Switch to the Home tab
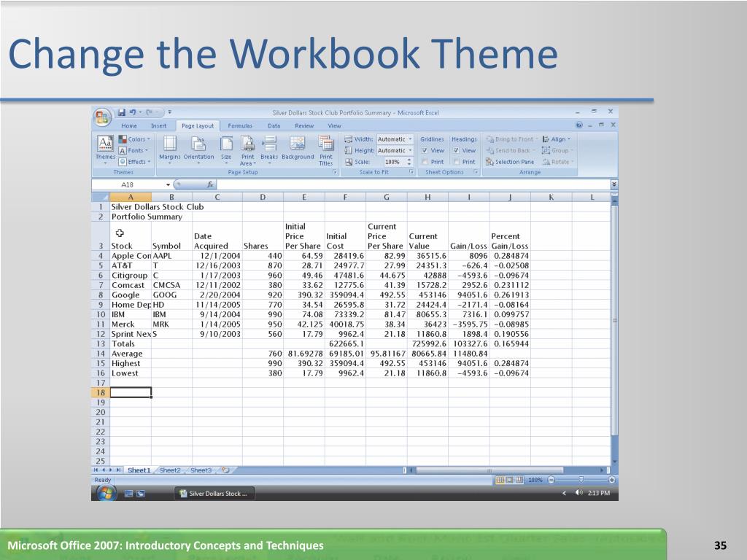This screenshot has width=747, height=560. 129,125
